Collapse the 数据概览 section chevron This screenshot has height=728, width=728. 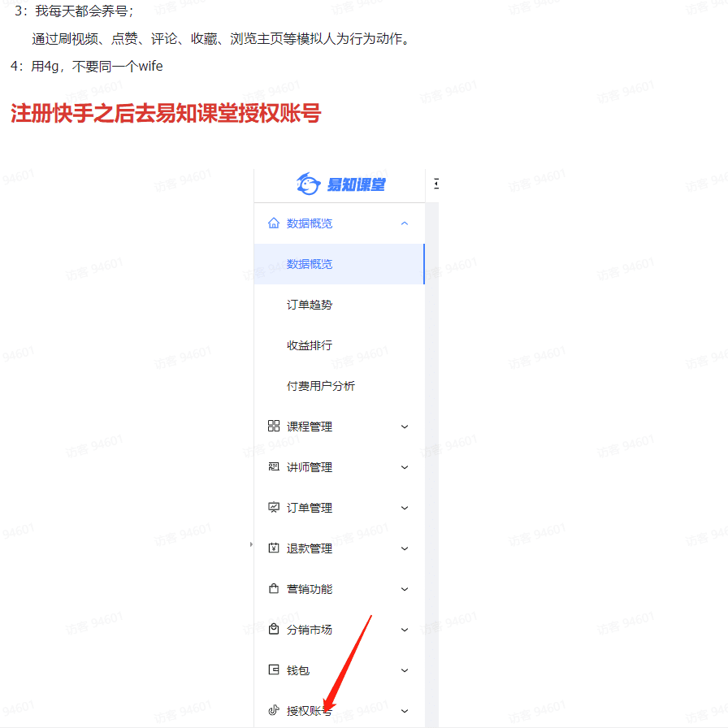405,223
